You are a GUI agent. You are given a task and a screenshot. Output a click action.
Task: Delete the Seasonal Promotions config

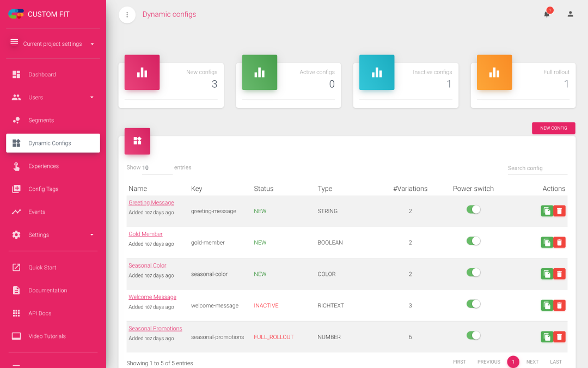(559, 337)
